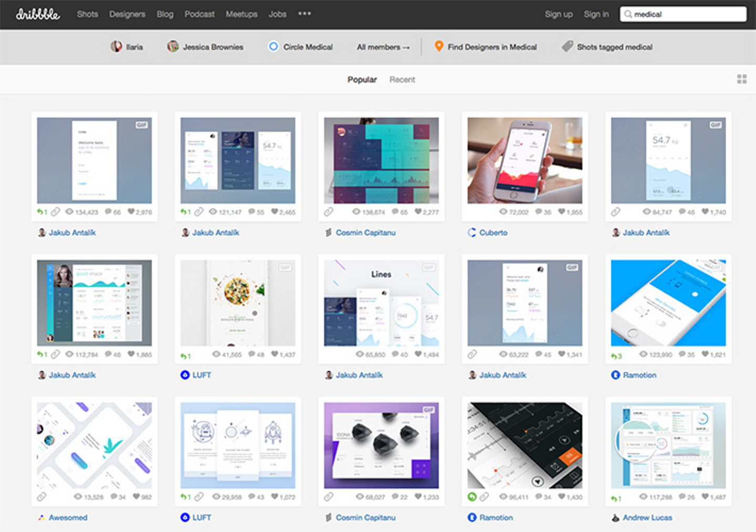Click the green rebound badge on Ramotion dark shot
Screen dimensions: 756x532
pyautogui.click(x=471, y=497)
